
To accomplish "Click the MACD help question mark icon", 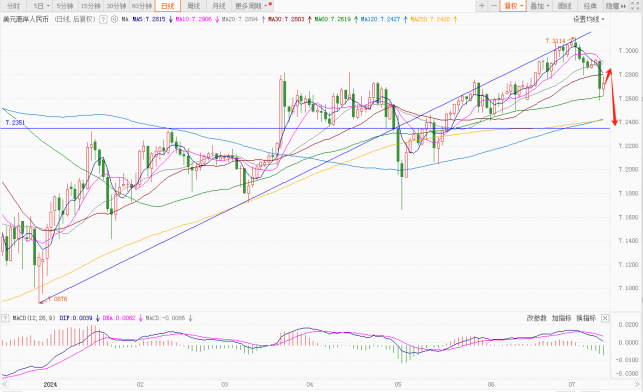I will pyautogui.click(x=5, y=318).
